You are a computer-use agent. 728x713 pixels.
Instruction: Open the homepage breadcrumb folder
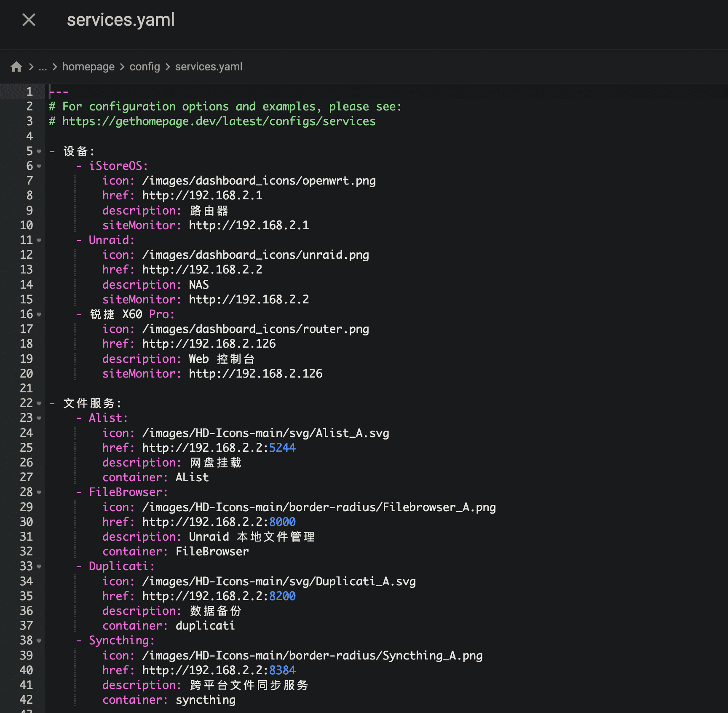point(88,67)
